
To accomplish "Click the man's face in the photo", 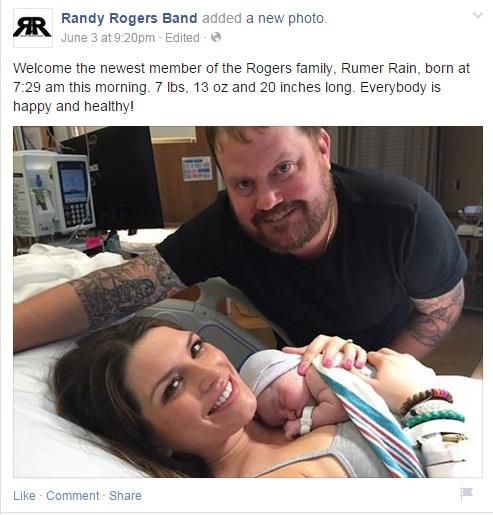I will pos(275,190).
